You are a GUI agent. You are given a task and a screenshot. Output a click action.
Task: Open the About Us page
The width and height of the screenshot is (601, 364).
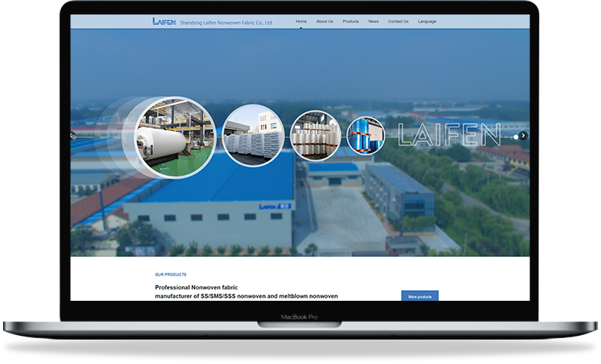324,21
